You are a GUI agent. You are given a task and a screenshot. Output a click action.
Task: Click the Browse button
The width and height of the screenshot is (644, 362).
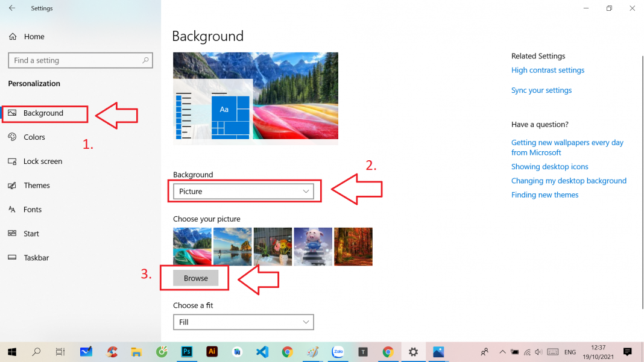tap(196, 278)
